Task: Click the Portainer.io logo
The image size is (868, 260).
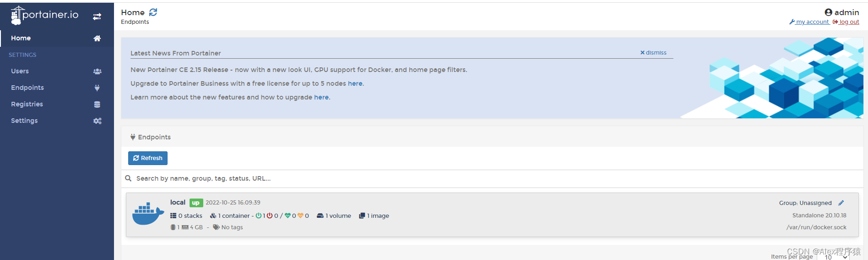Action: pyautogui.click(x=44, y=15)
